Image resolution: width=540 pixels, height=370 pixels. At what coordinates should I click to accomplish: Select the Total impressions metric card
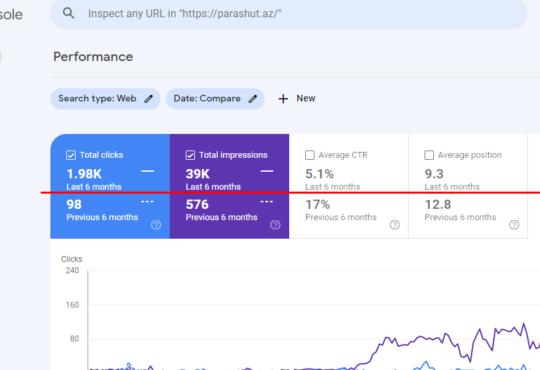pyautogui.click(x=229, y=186)
